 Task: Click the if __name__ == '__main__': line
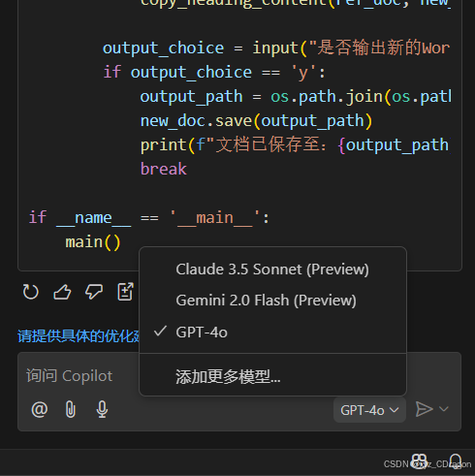coord(148,217)
